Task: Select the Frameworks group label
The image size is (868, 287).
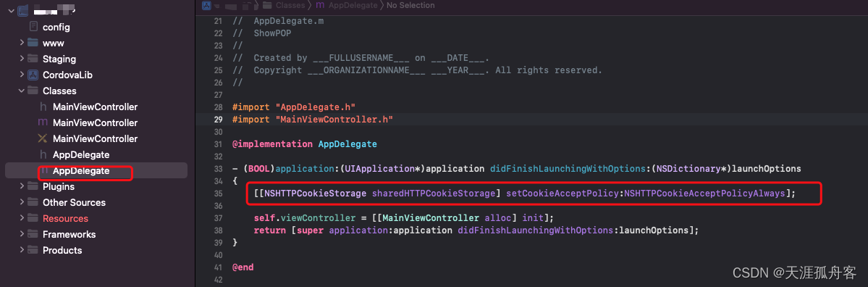Action: click(x=69, y=234)
